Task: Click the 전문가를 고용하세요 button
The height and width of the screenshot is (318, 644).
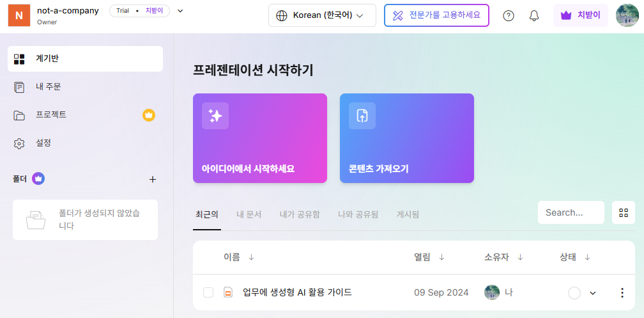Action: coord(436,15)
